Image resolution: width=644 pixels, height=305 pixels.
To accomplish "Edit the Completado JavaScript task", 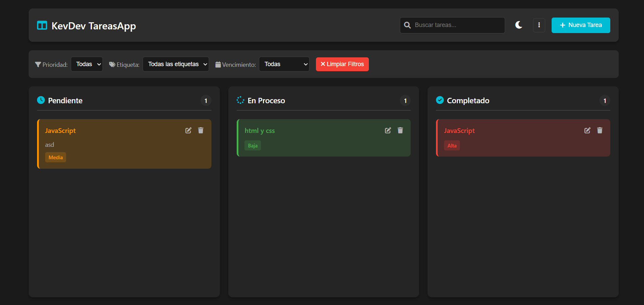I will pos(587,131).
